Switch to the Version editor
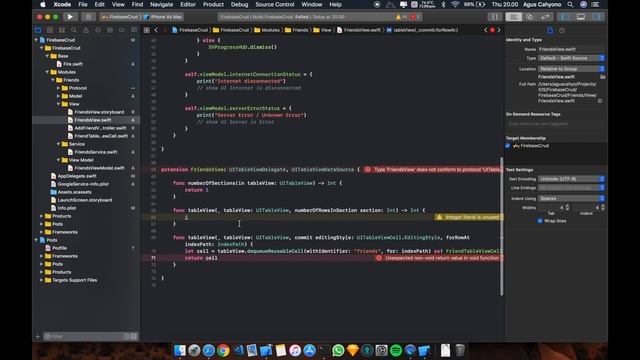The width and height of the screenshot is (640, 360). [545, 17]
